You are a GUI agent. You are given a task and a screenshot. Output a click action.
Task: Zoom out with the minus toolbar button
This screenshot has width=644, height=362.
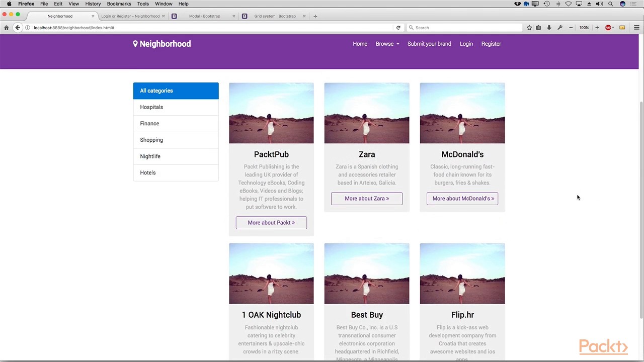point(571,28)
